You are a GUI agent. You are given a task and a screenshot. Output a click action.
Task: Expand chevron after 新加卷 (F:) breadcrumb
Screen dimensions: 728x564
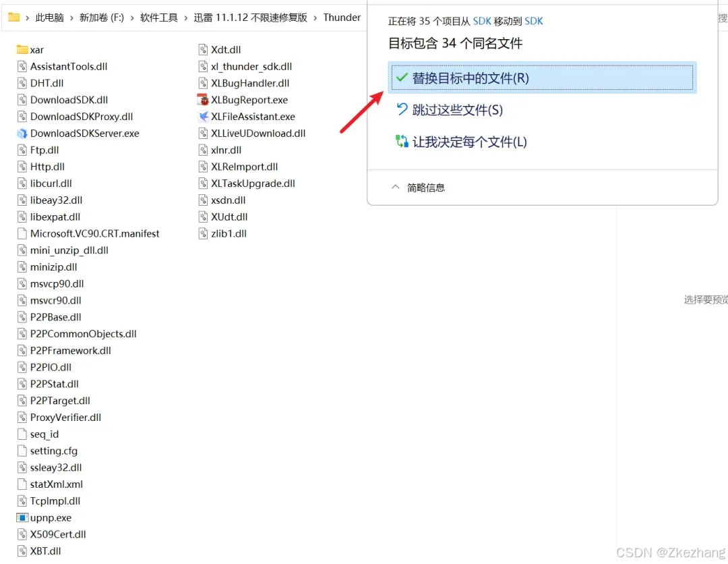click(x=132, y=18)
